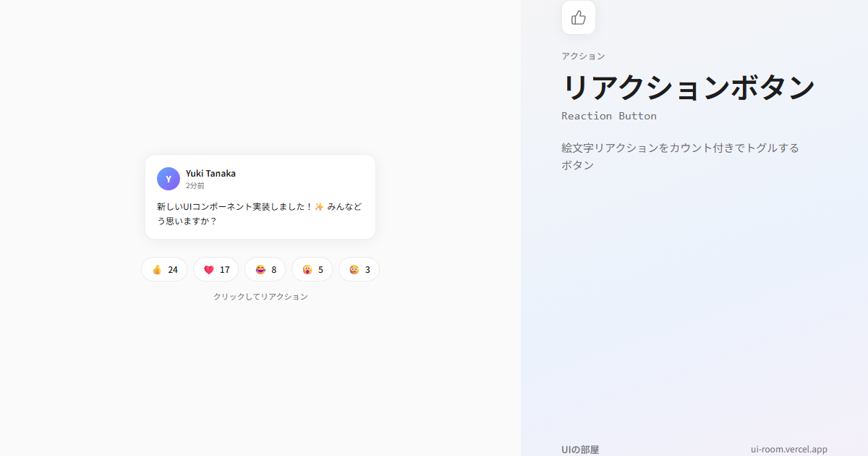Click the Yuki Tanaka name

click(x=210, y=173)
